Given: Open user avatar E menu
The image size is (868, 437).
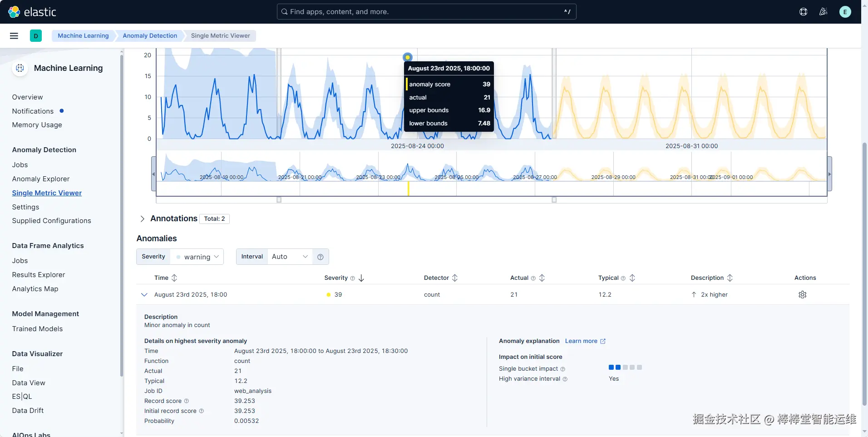Looking at the screenshot, I should click(x=845, y=12).
